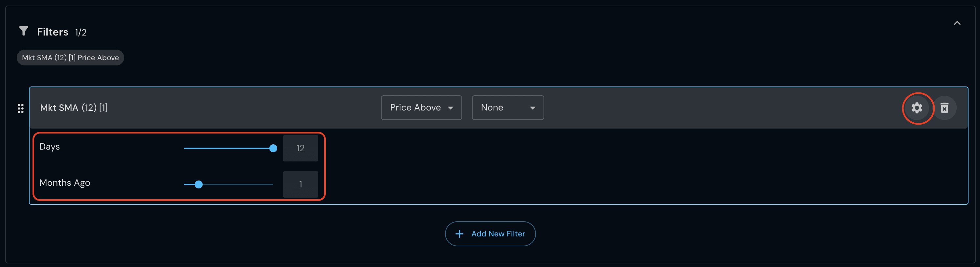Click the Add New Filter button
Image resolution: width=980 pixels, height=267 pixels.
click(490, 233)
